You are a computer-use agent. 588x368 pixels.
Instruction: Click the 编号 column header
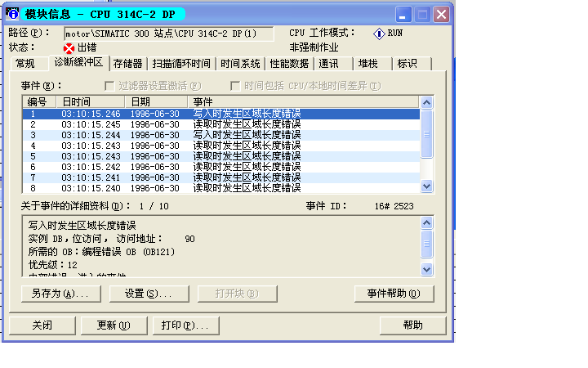pos(39,101)
